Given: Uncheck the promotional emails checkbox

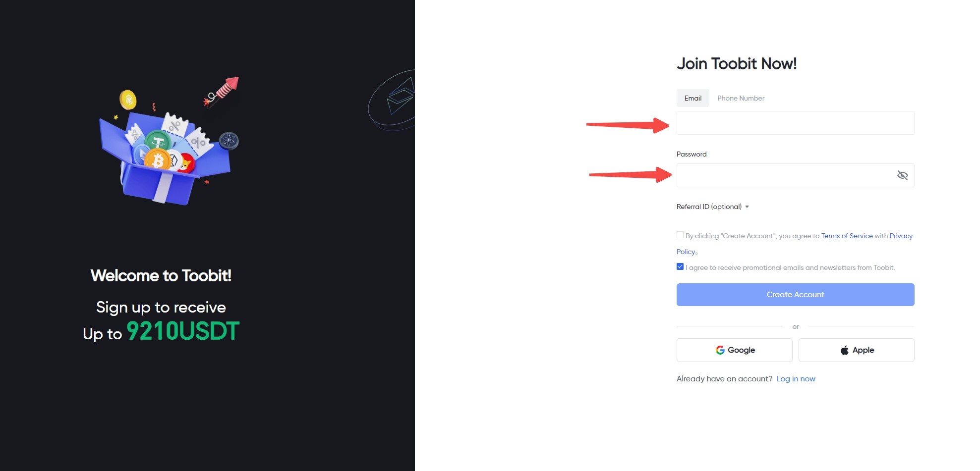Looking at the screenshot, I should point(680,267).
